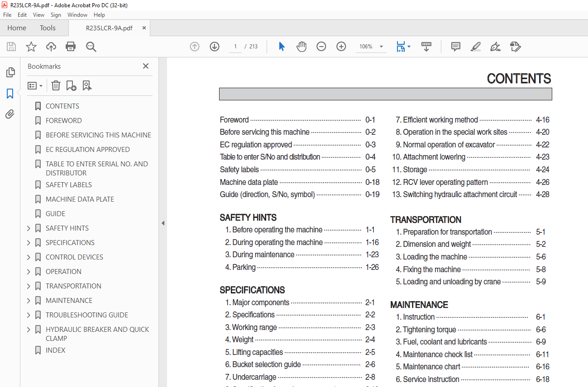The image size is (588, 387).
Task: Click the page number input field
Action: point(235,47)
